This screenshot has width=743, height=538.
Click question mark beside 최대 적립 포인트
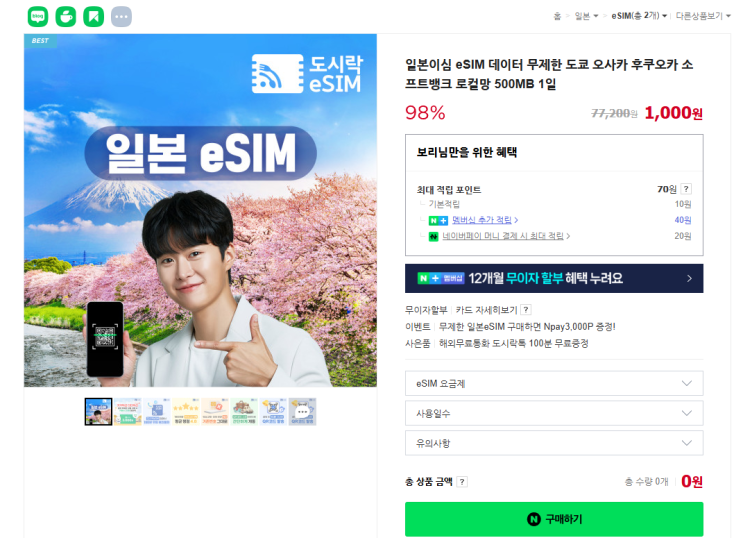686,189
